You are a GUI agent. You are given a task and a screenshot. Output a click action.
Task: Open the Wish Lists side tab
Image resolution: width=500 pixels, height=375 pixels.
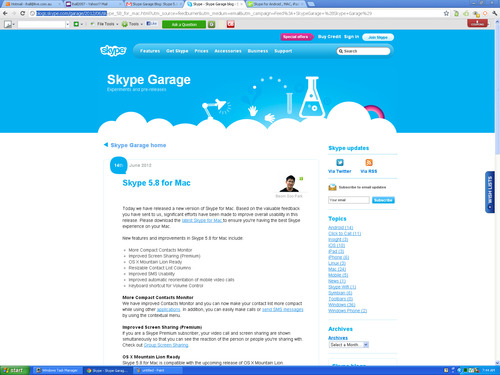coord(489,192)
